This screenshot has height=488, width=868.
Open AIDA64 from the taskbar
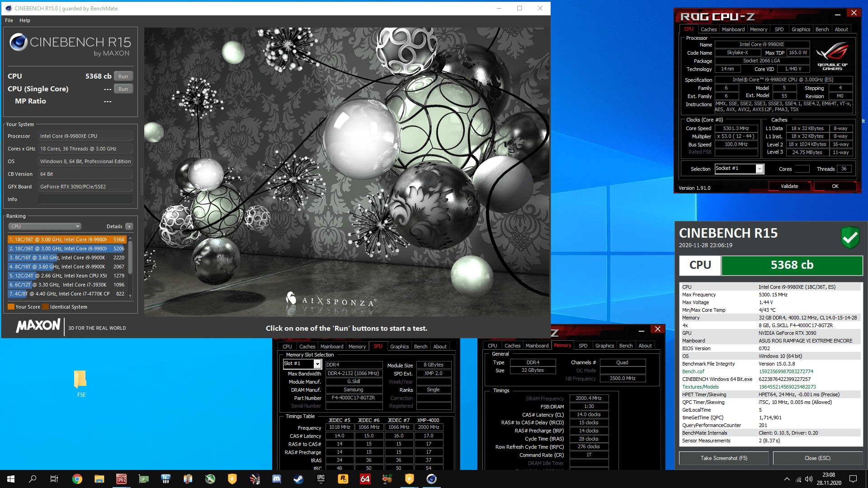coord(365,479)
